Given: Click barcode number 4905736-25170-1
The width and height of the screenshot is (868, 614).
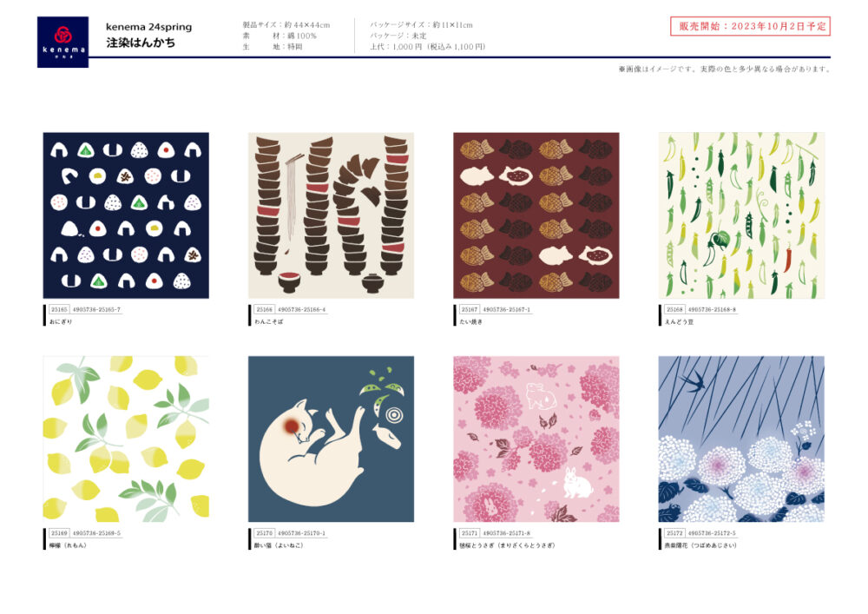Looking at the screenshot, I should [302, 533].
